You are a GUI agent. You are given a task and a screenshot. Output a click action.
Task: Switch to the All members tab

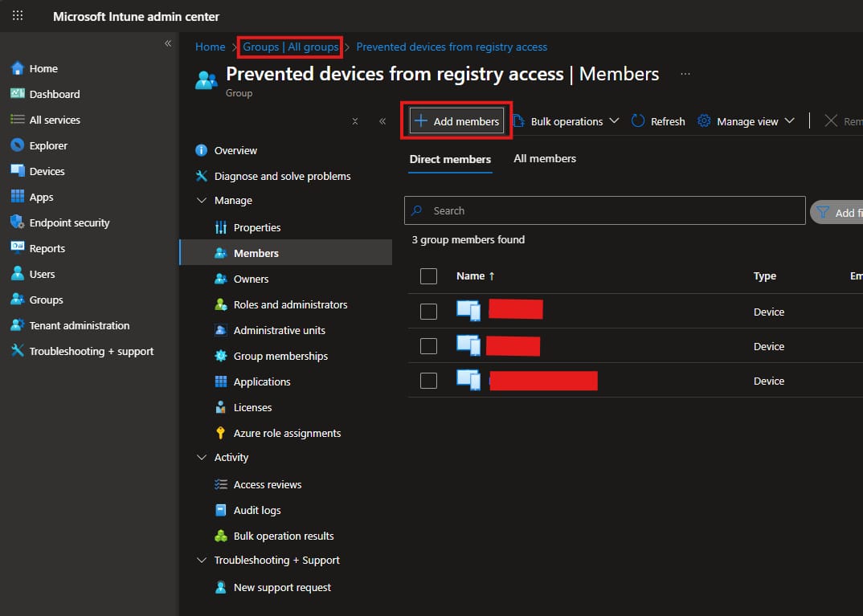point(545,158)
